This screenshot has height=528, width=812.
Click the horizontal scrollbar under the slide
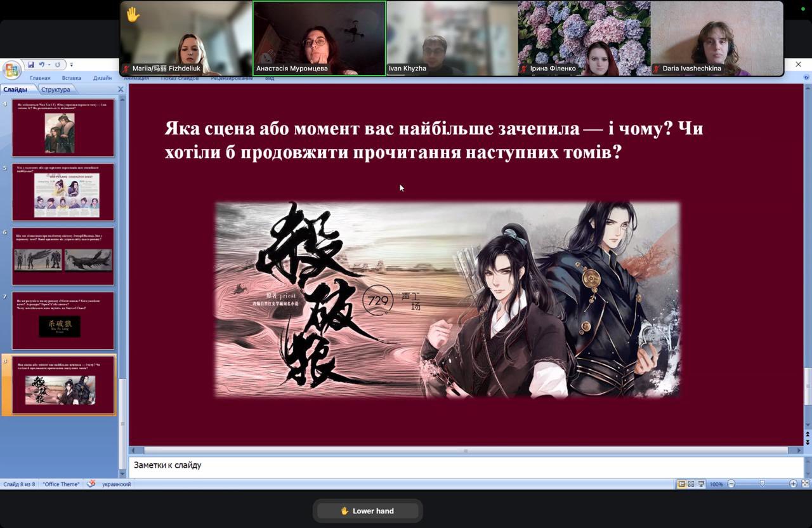coord(467,451)
